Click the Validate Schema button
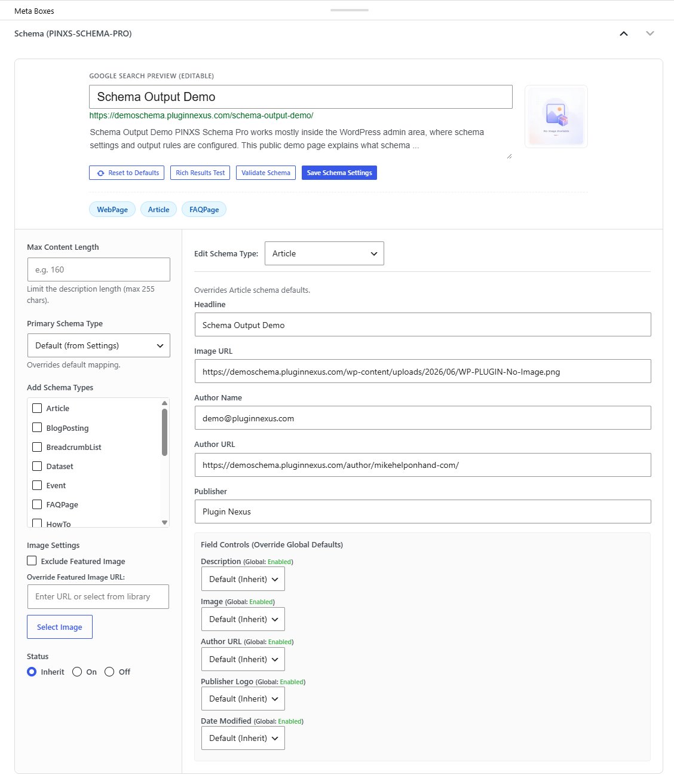674x784 pixels. tap(266, 173)
